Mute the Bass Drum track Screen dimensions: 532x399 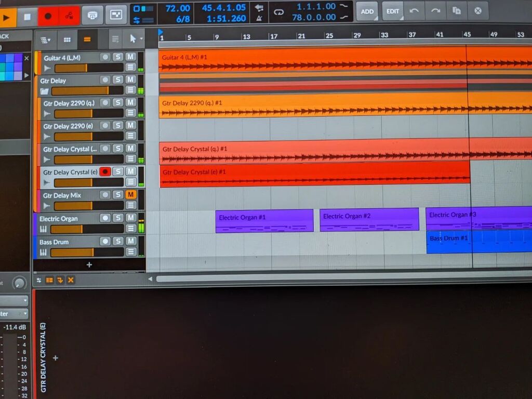click(x=130, y=241)
